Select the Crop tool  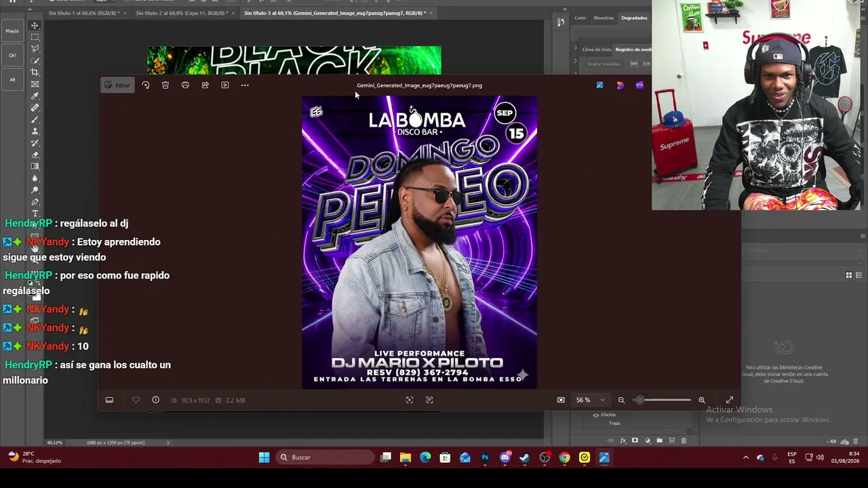(x=35, y=73)
